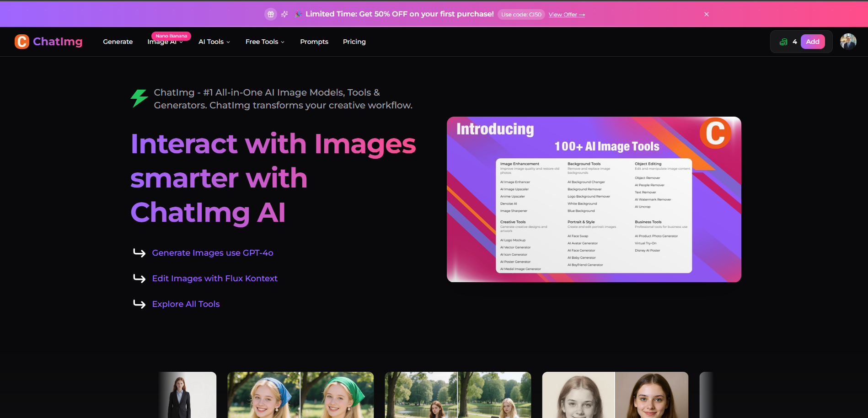Select the Generate menu item
This screenshot has width=868, height=418.
coord(118,42)
